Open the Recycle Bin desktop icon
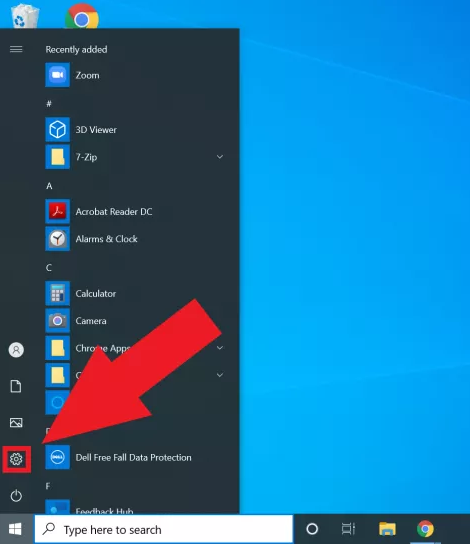The width and height of the screenshot is (470, 544). [25, 15]
